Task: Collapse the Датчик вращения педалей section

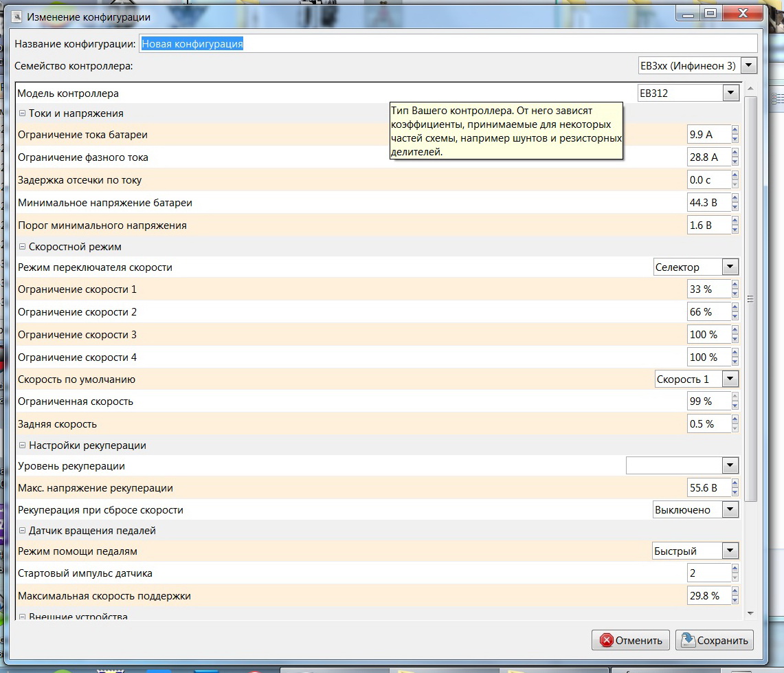Action: 22,531
